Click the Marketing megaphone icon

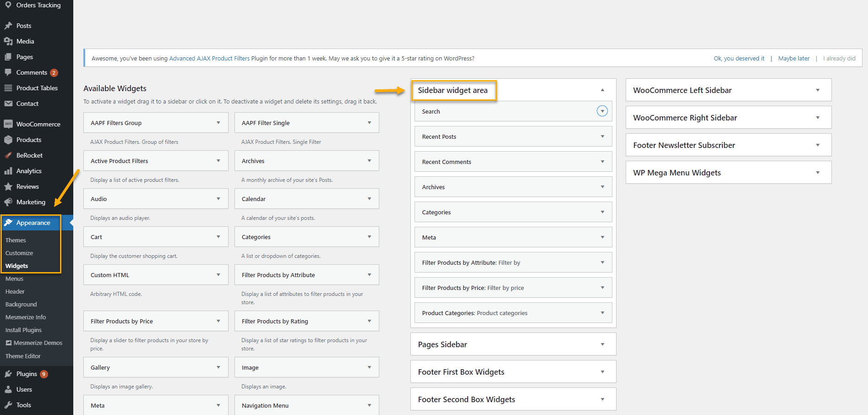pos(8,202)
